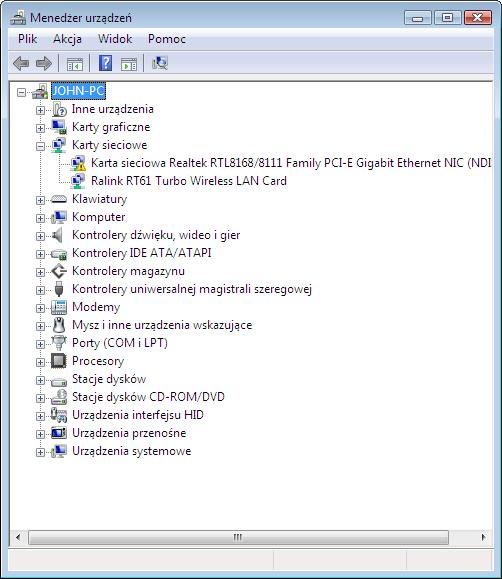The image size is (502, 579).
Task: Click the Realtek adapter warning icon
Action: coord(78,163)
